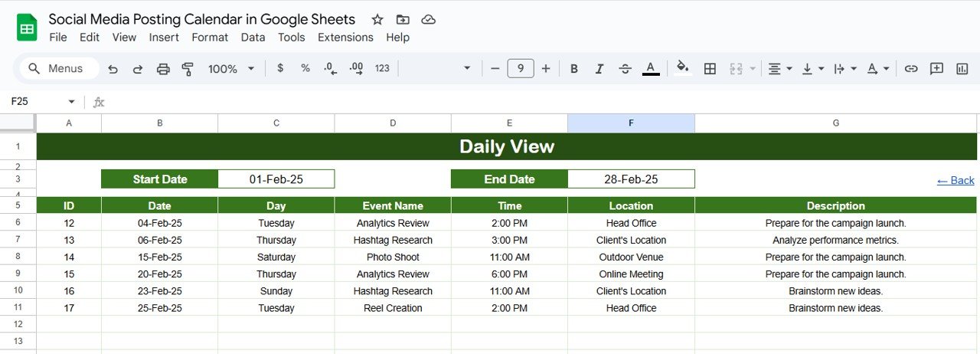Toggle bold formatting

[x=574, y=69]
